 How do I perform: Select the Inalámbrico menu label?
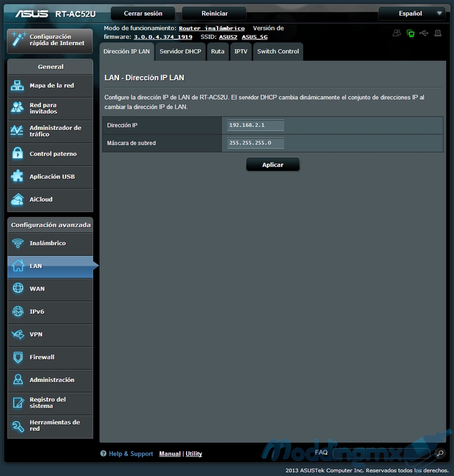tap(48, 243)
